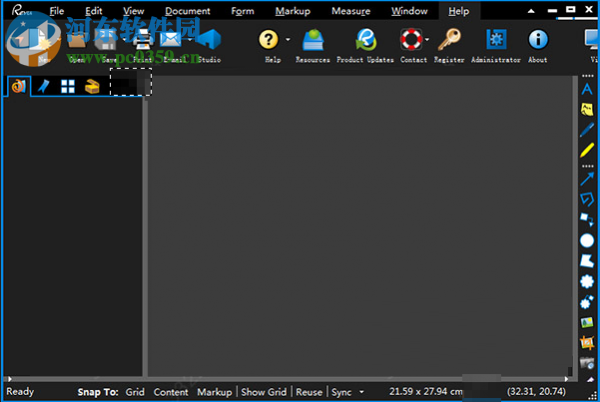Click the Save floppy disk icon
Image resolution: width=600 pixels, height=402 pixels.
pos(106,40)
